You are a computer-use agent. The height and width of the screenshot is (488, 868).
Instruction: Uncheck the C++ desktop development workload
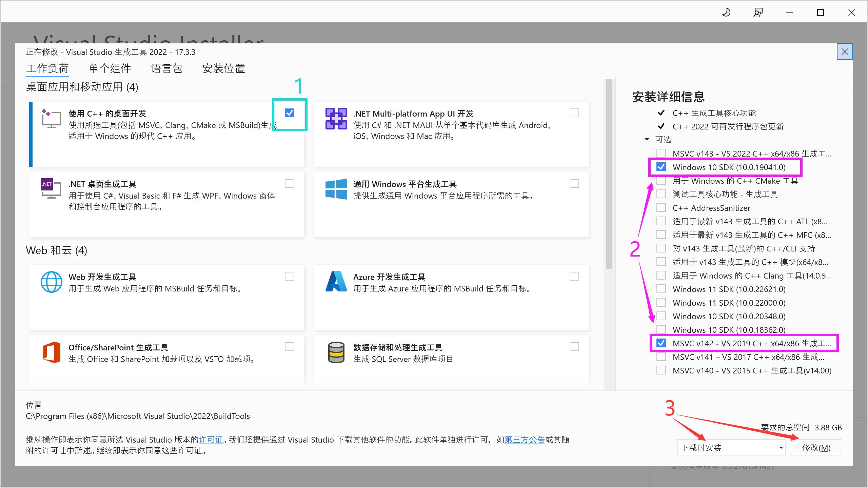pos(289,113)
